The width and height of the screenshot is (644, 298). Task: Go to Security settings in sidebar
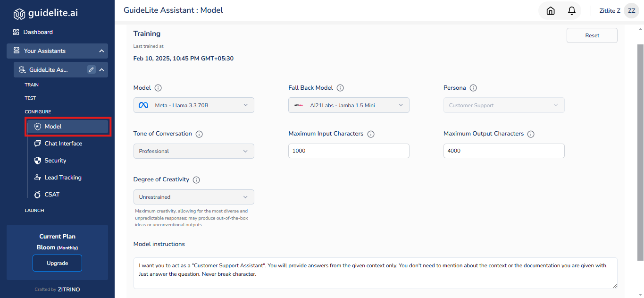click(x=55, y=161)
